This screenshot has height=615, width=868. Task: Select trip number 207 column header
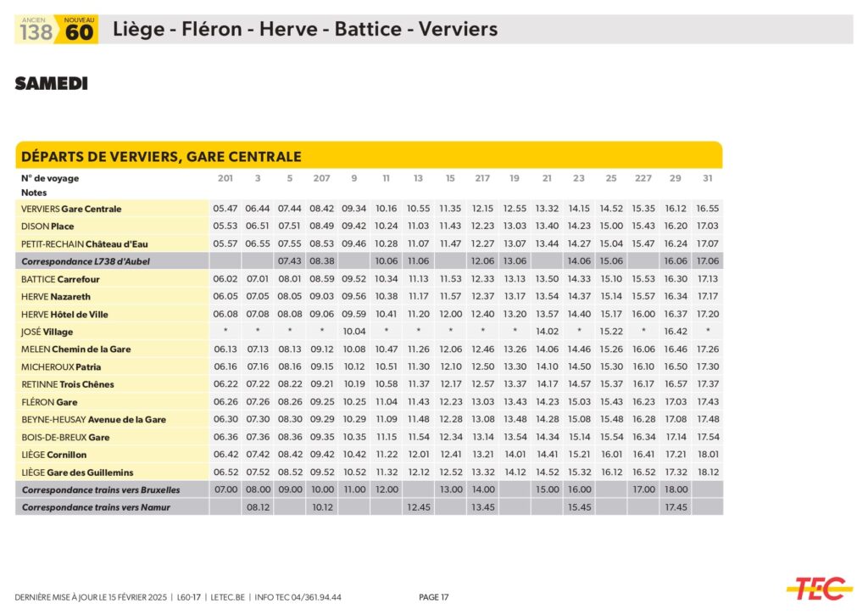pyautogui.click(x=321, y=178)
